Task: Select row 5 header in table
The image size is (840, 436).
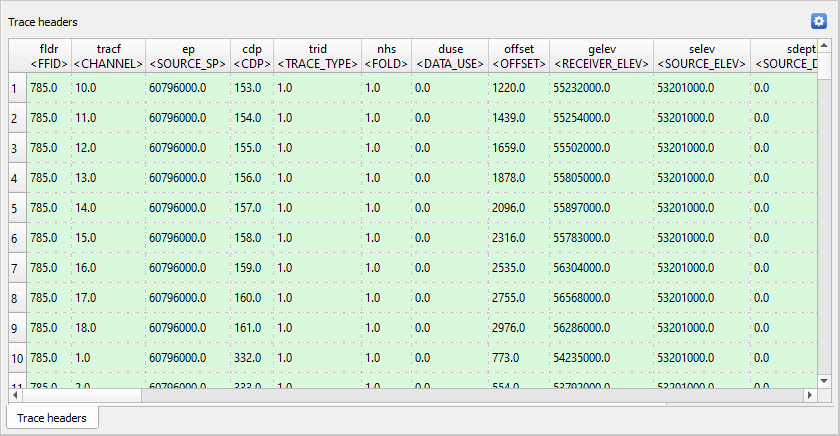Action: pos(15,208)
